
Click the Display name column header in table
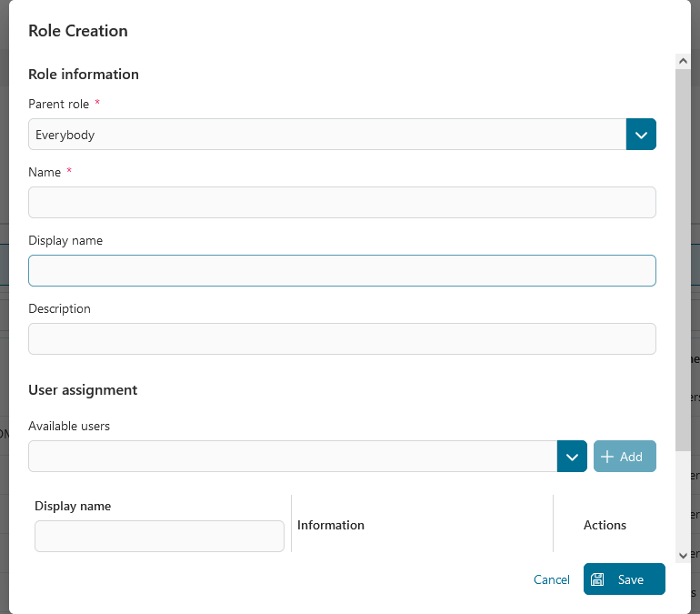[x=73, y=506]
